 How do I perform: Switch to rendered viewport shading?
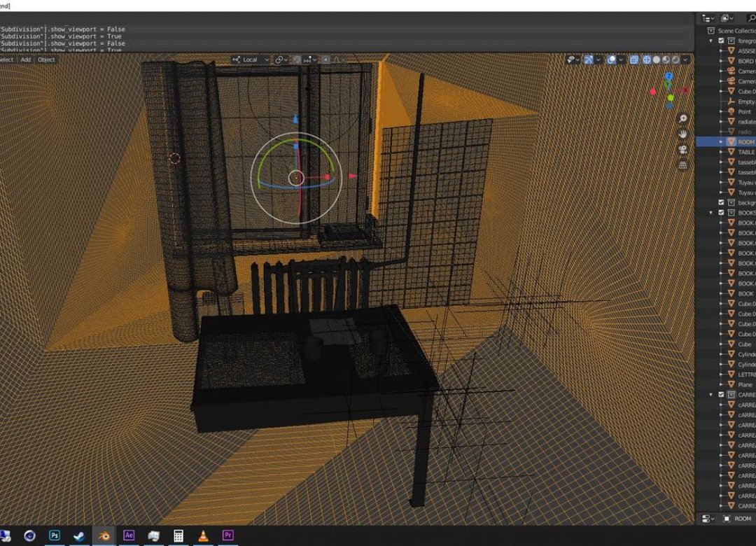(x=676, y=59)
